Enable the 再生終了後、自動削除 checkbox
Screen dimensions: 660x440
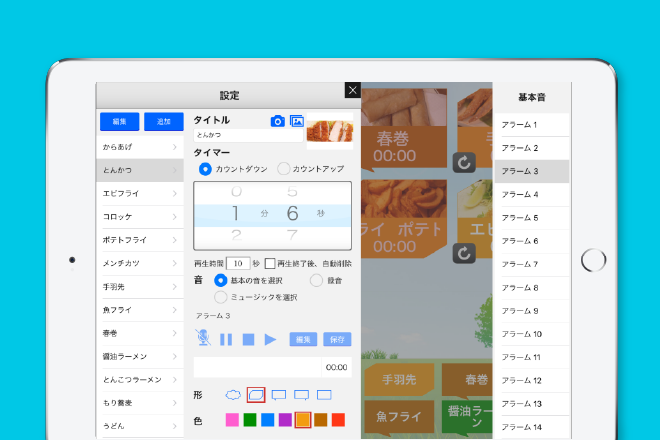(271, 263)
